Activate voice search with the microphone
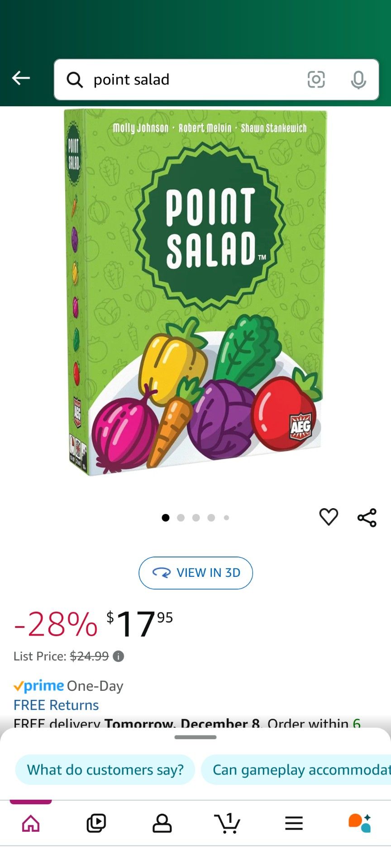This screenshot has height=868, width=391. click(x=358, y=80)
